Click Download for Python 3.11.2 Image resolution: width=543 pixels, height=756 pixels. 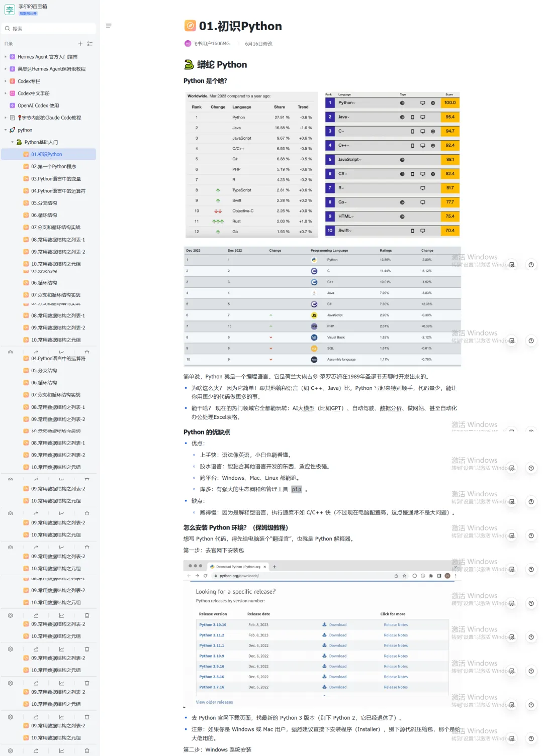[x=335, y=635]
